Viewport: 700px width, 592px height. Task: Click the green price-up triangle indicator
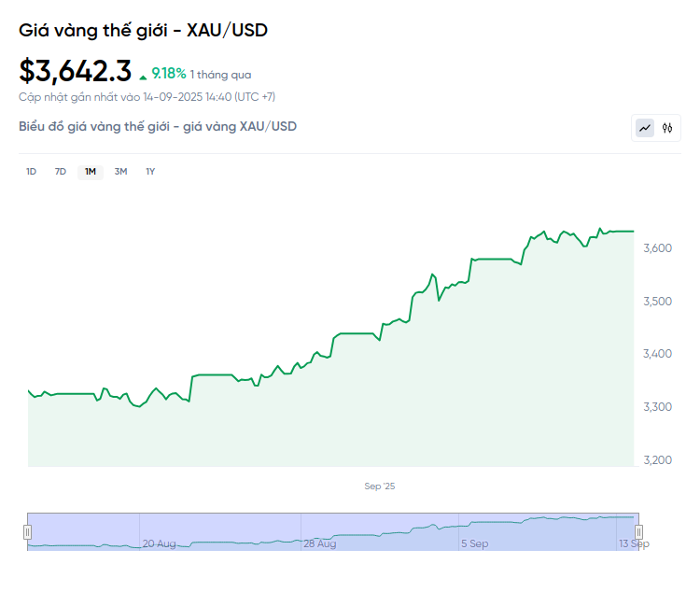[143, 76]
